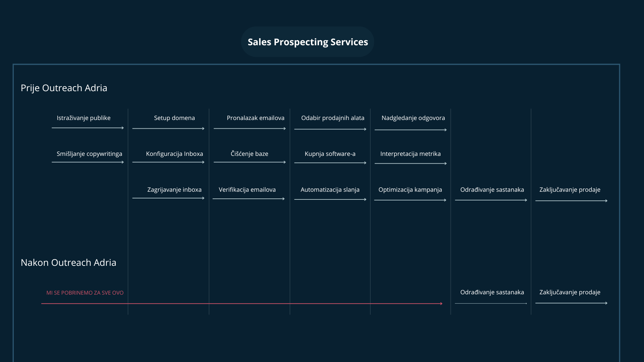Click the Smišljanje copywritinga label
Screen dimensions: 644x362
89,154
